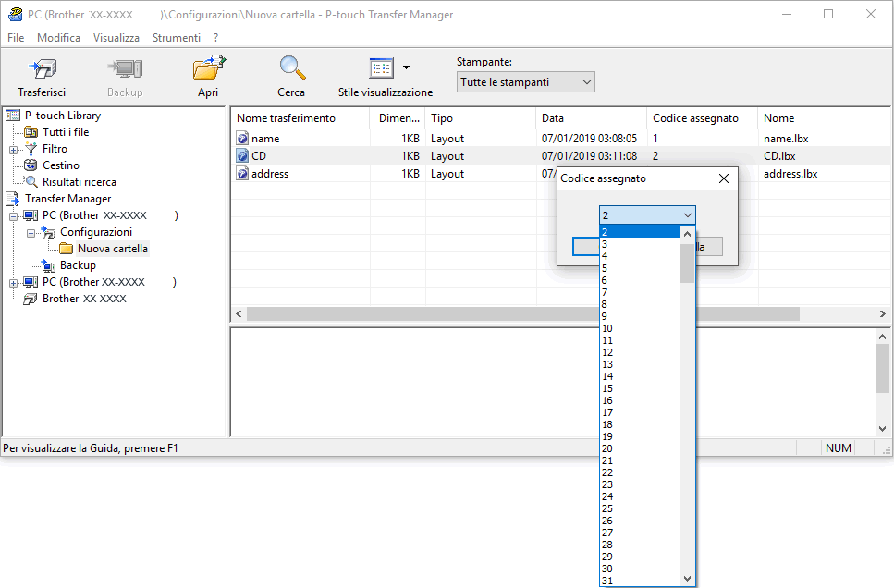Choose 31 in the code list
This screenshot has height=588, width=894.
point(640,581)
